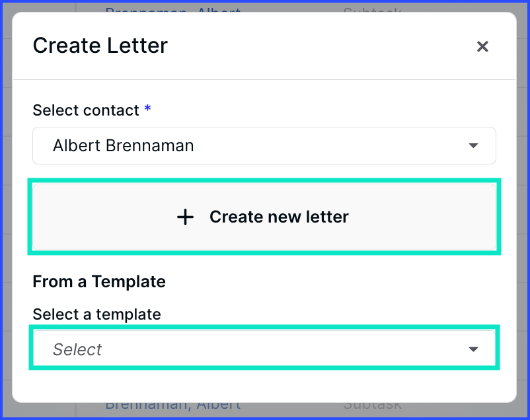The height and width of the screenshot is (420, 530).
Task: Click the Subtask text above the dialog
Action: pos(372,9)
